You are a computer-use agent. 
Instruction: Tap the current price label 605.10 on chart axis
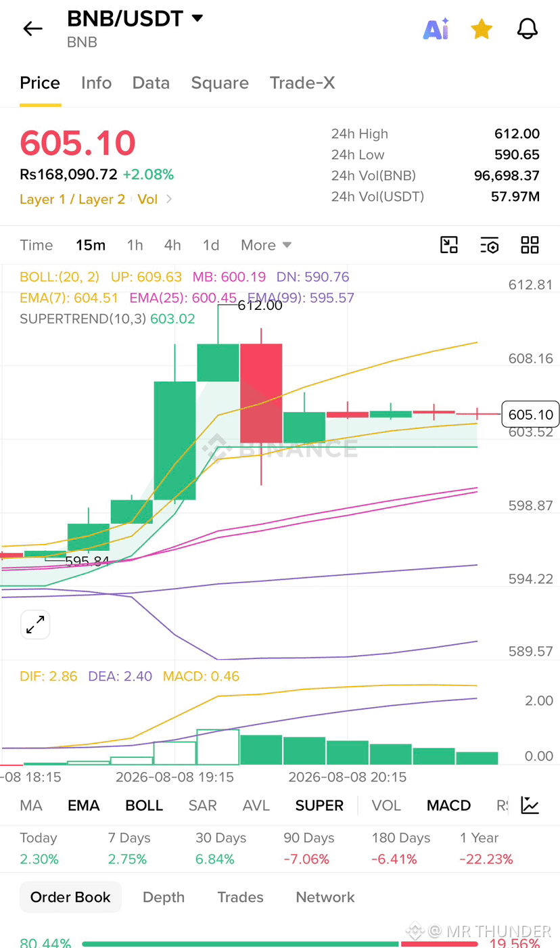point(531,414)
